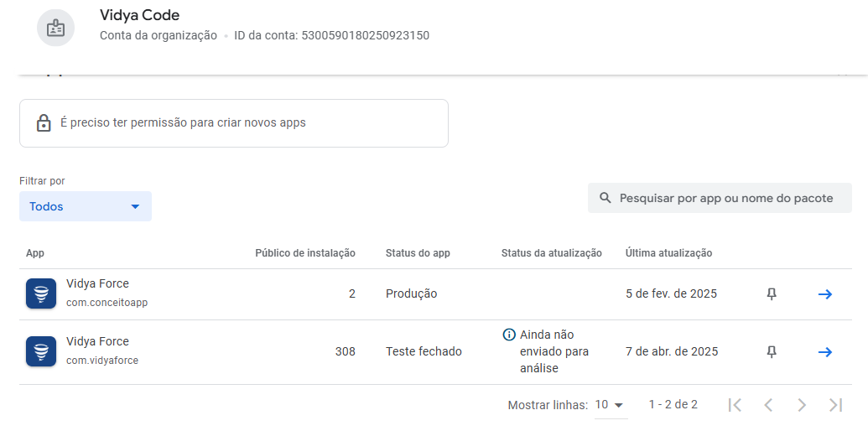Pin the com.vidyaforce Vidya Force app
Viewport: 868px width, 431px height.
[772, 352]
